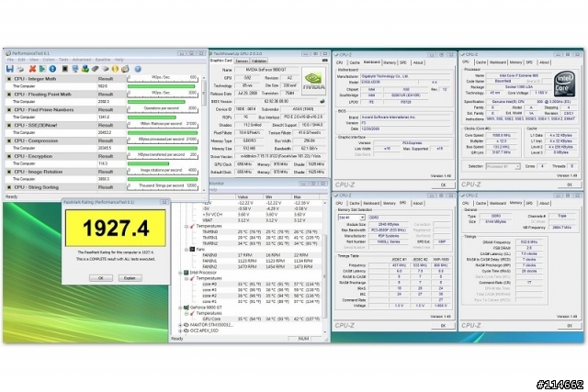
Task: Select Cache tab in CPU-Z Mainboard window
Action: (x=355, y=62)
